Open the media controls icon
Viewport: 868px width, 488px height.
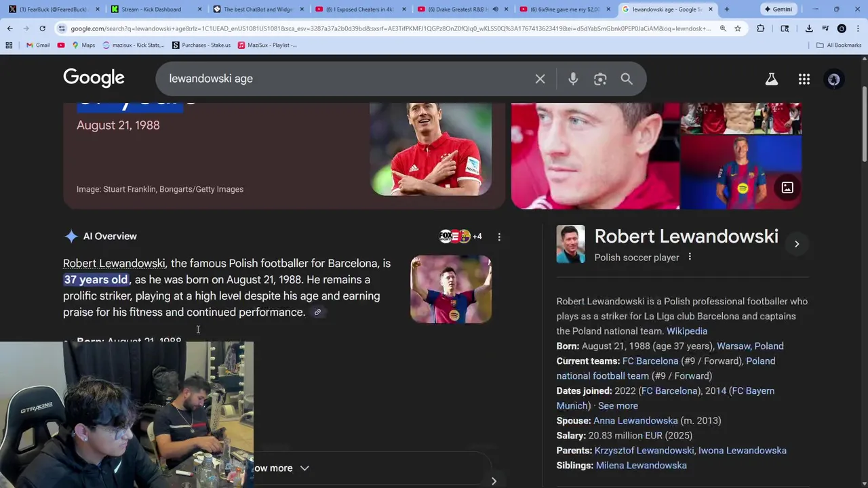(x=825, y=28)
